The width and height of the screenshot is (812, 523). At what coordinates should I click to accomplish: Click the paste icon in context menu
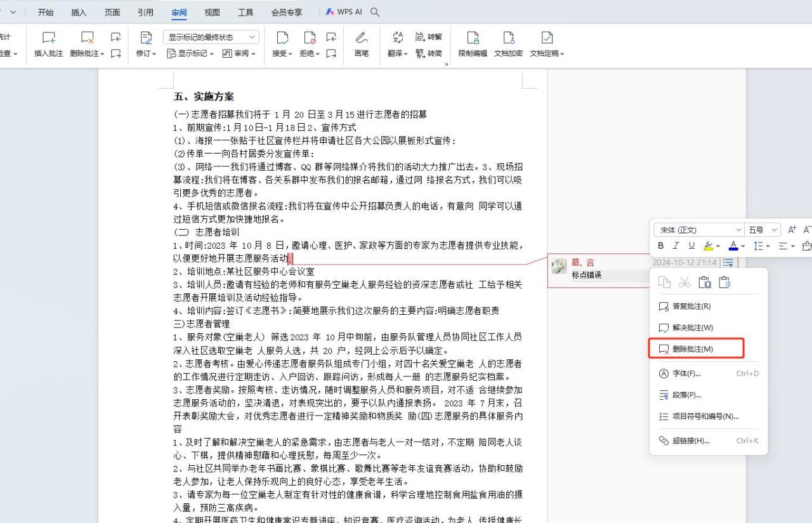[x=704, y=282]
